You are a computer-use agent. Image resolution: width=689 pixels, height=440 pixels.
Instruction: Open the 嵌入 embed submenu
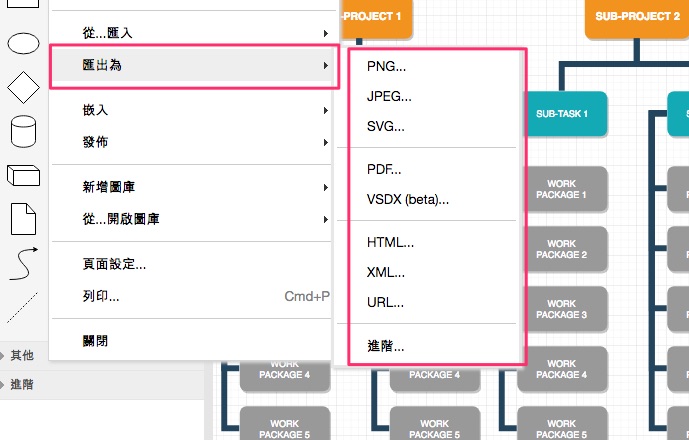pyautogui.click(x=191, y=110)
